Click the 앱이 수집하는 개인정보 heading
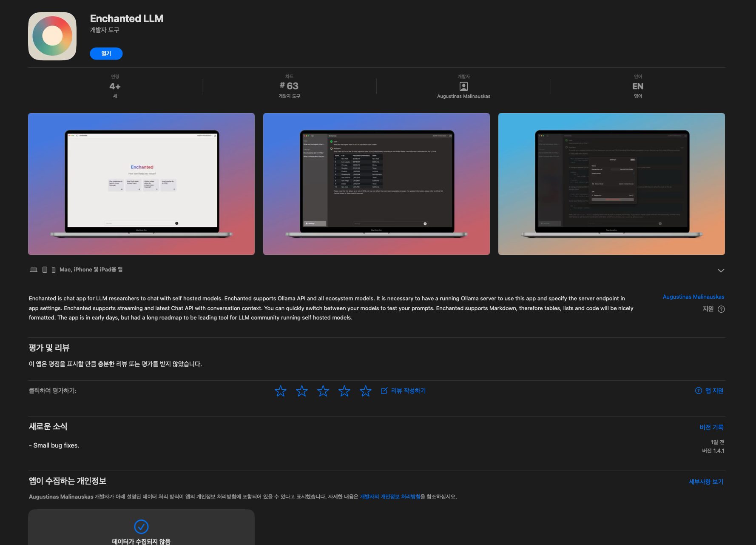 coord(68,481)
